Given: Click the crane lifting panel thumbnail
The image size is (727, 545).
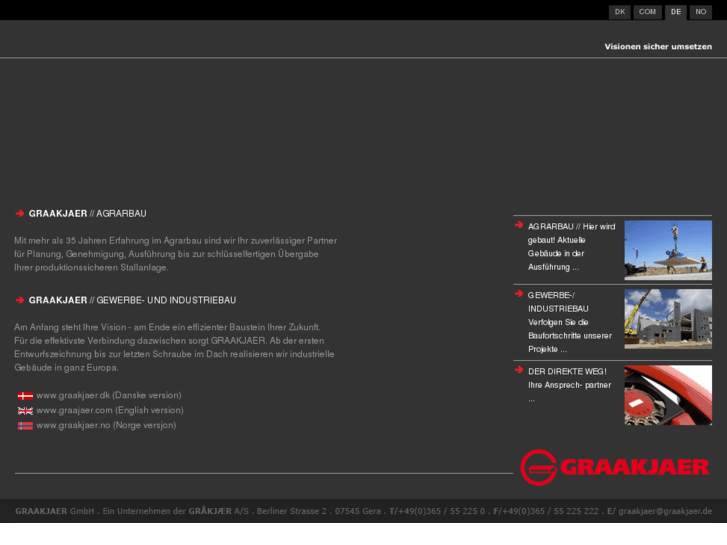Looking at the screenshot, I should [x=668, y=250].
